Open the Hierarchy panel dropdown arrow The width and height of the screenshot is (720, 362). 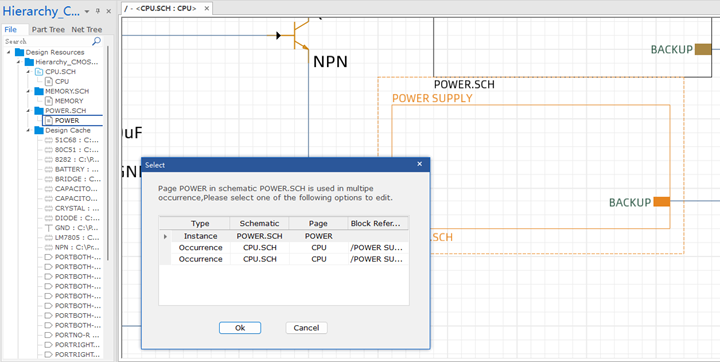click(x=87, y=11)
